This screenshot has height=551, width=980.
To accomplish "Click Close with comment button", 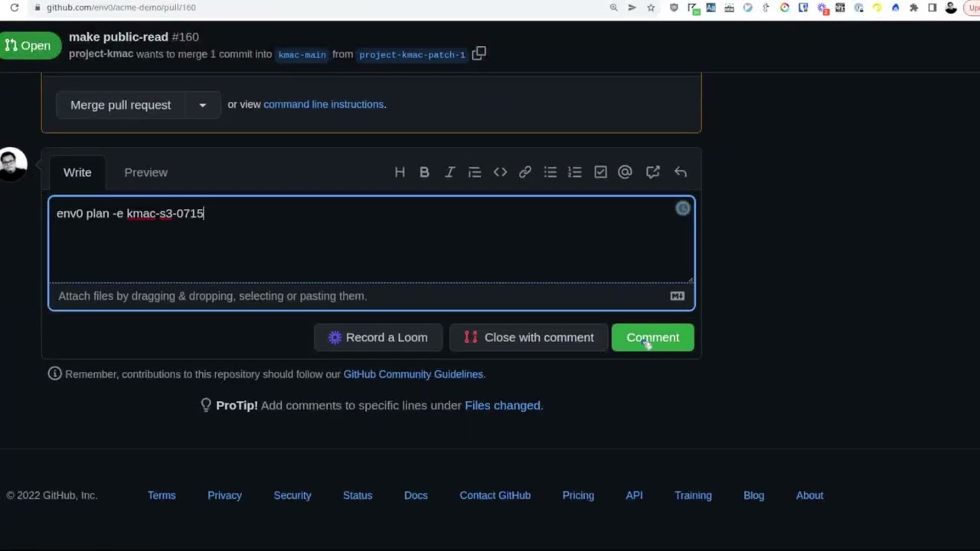I will [x=528, y=337].
